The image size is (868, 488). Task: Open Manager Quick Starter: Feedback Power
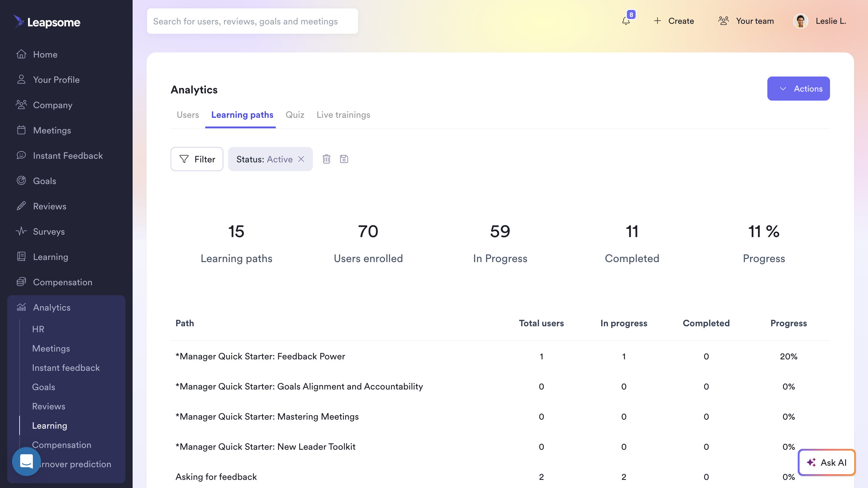coord(260,356)
